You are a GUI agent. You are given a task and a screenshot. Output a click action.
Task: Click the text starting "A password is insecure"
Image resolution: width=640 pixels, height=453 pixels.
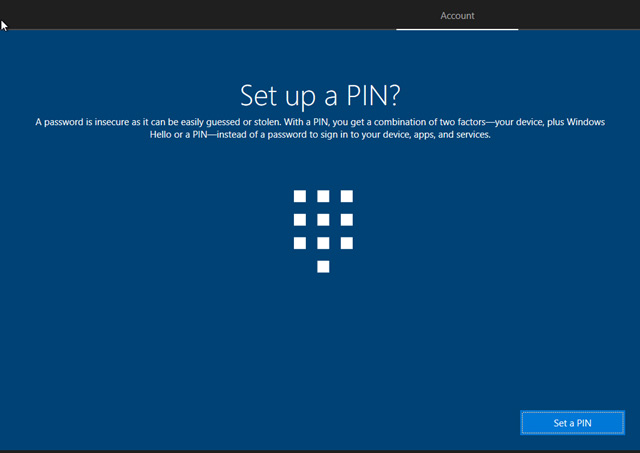(320, 128)
